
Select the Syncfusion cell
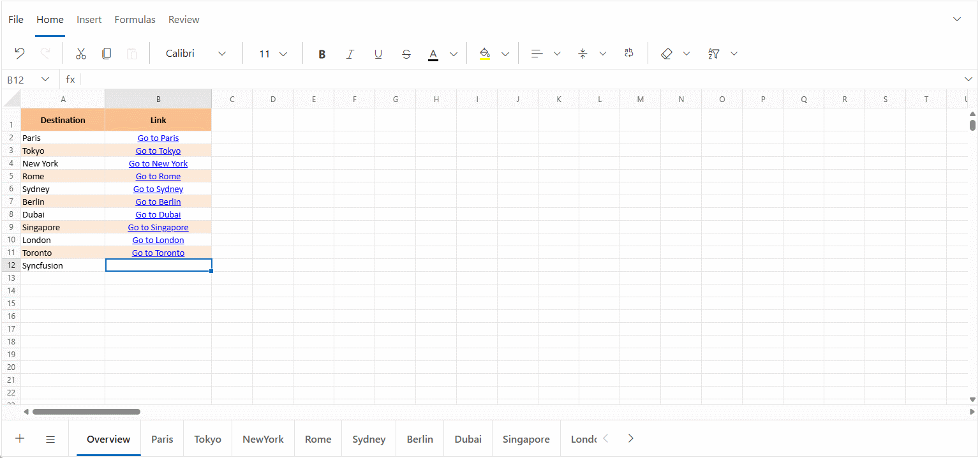(x=63, y=265)
